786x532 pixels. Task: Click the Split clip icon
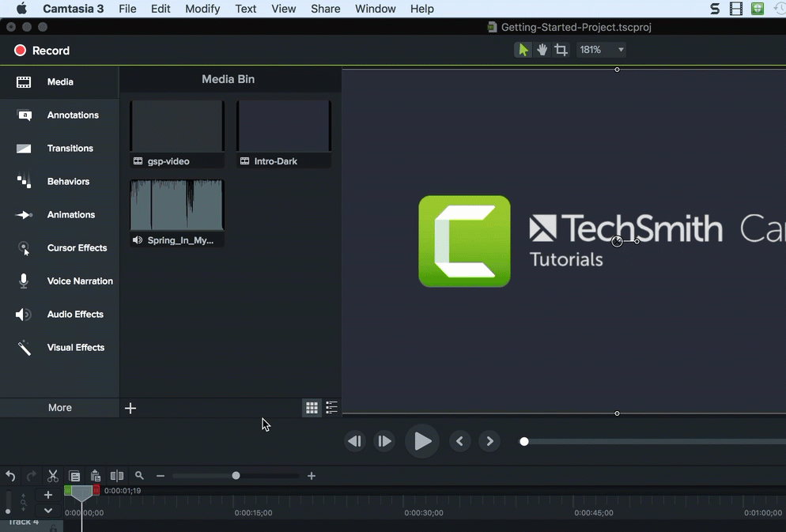click(x=117, y=476)
